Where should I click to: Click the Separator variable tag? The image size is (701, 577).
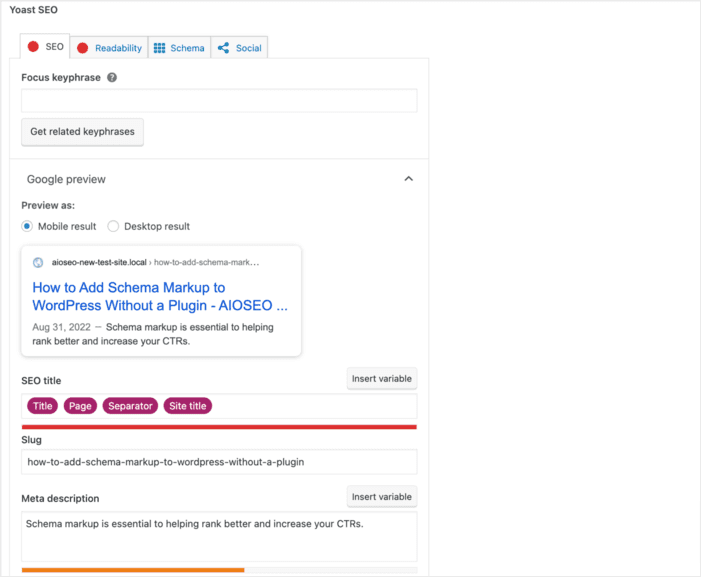click(x=130, y=406)
